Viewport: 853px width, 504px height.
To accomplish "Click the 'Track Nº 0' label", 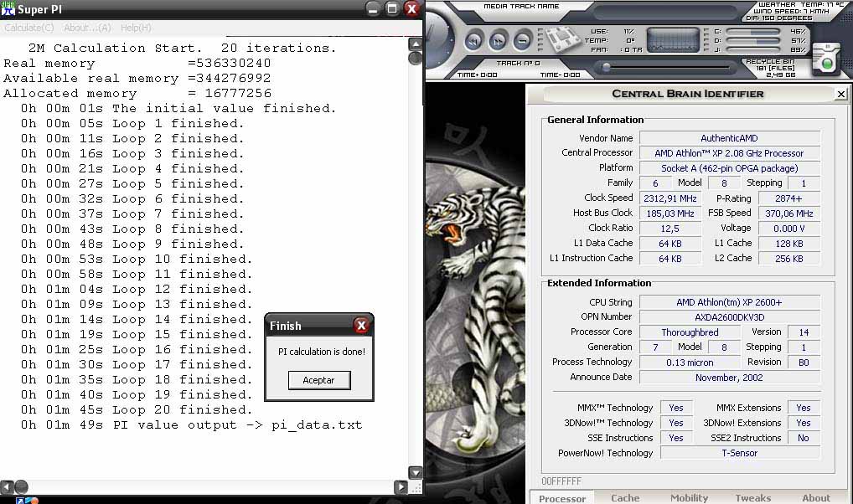I will point(518,63).
